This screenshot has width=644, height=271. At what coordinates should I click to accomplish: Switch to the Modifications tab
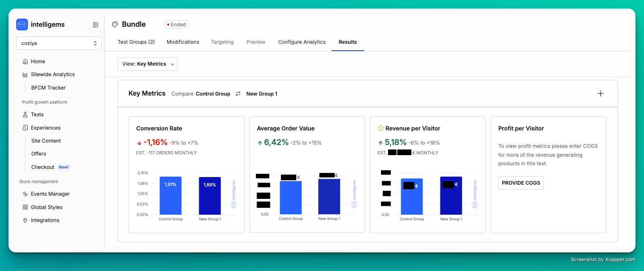point(183,42)
